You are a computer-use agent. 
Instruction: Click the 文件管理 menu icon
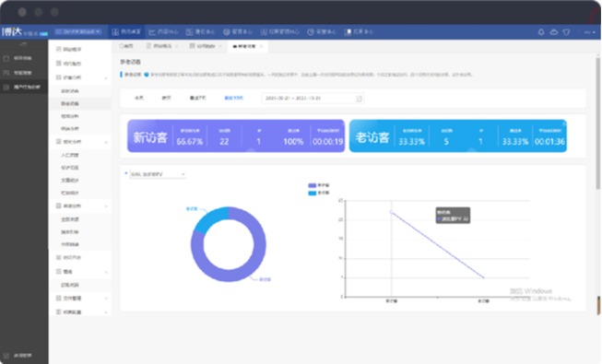coord(58,298)
